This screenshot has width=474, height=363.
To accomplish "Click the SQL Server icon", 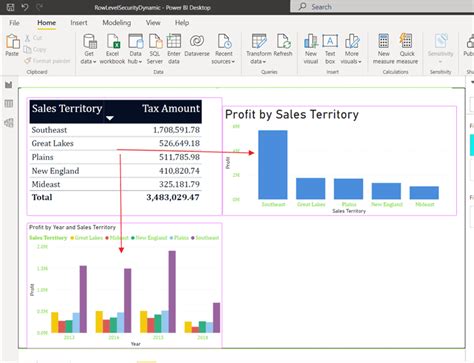I will pyautogui.click(x=155, y=49).
